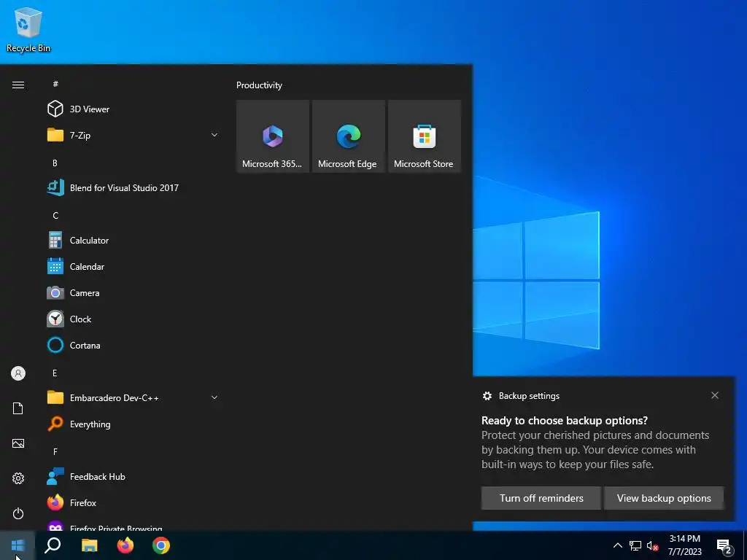This screenshot has width=747, height=560.
Task: Show hidden system tray icons
Action: [x=617, y=545]
